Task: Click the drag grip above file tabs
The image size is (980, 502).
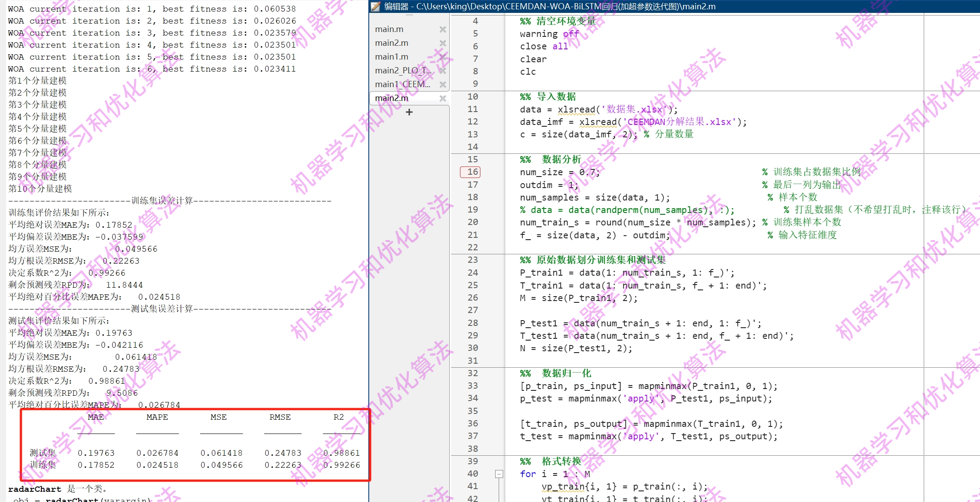Action: click(x=409, y=15)
